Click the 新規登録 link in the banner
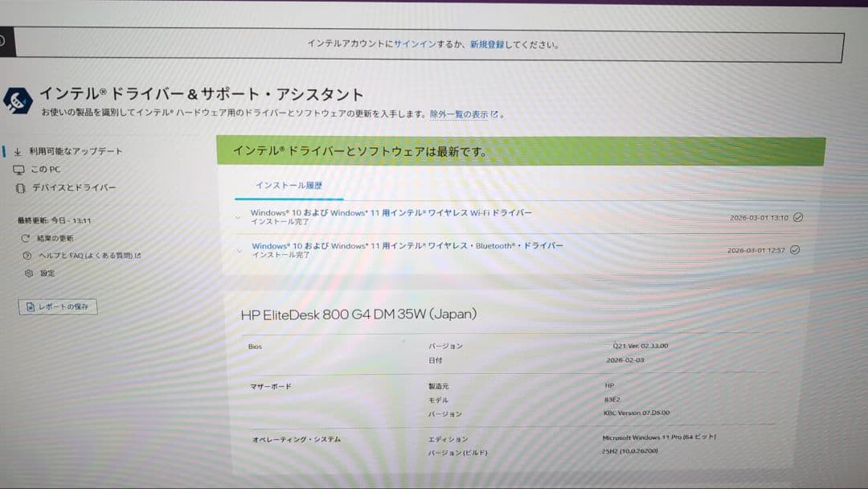868x489 pixels. [x=487, y=44]
